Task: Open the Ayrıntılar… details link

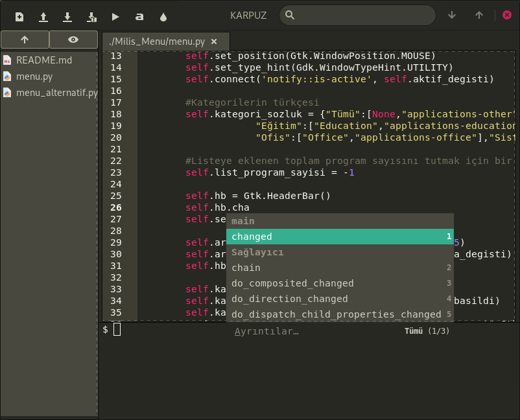Action: tap(266, 331)
